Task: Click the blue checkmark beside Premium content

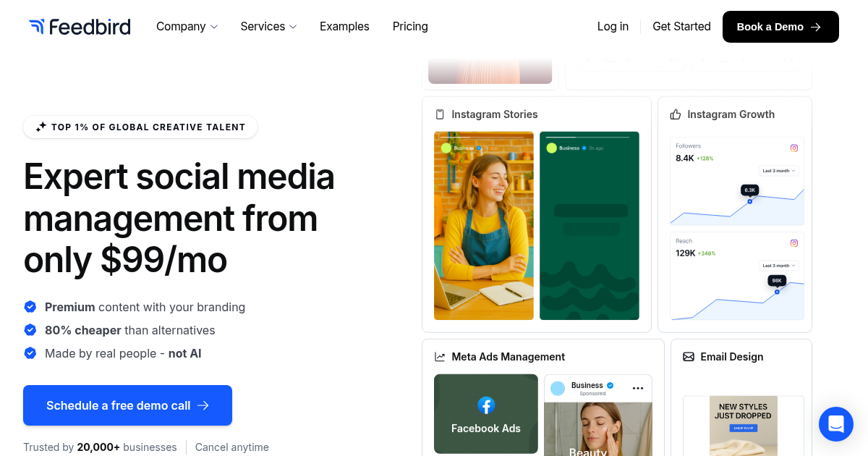Action: (30, 307)
